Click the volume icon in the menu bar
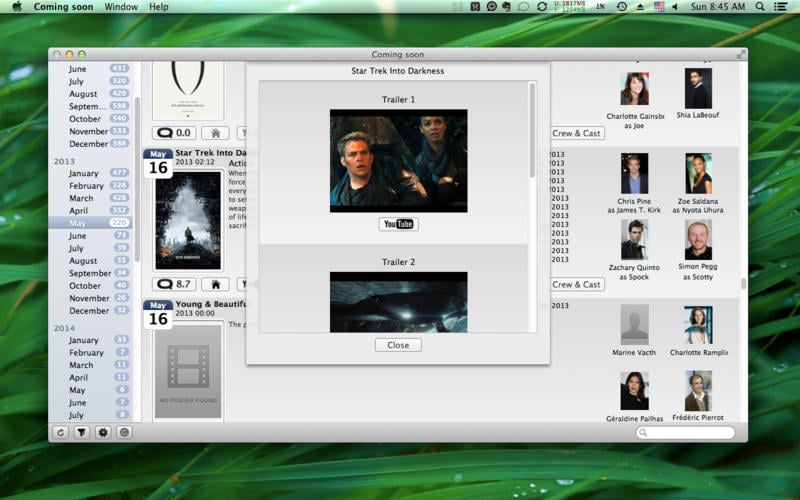The width and height of the screenshot is (800, 500). tap(674, 7)
